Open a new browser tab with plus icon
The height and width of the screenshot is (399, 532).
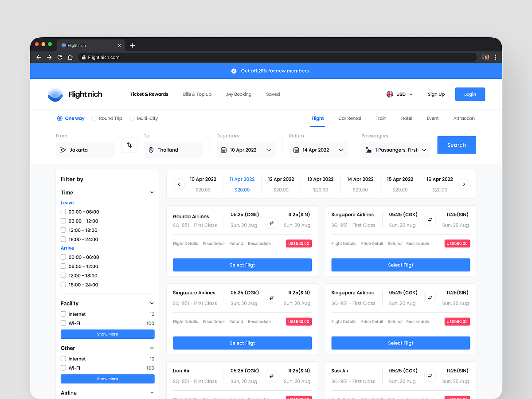click(132, 45)
